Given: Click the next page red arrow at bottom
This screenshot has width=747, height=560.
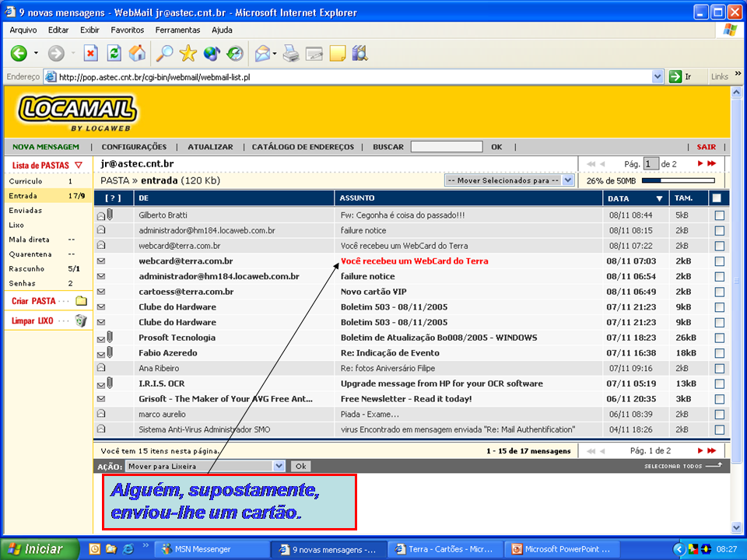Looking at the screenshot, I should click(x=700, y=450).
